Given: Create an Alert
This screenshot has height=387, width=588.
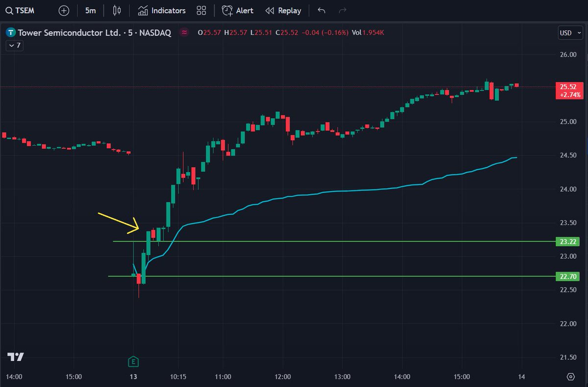Looking at the screenshot, I should (238, 10).
